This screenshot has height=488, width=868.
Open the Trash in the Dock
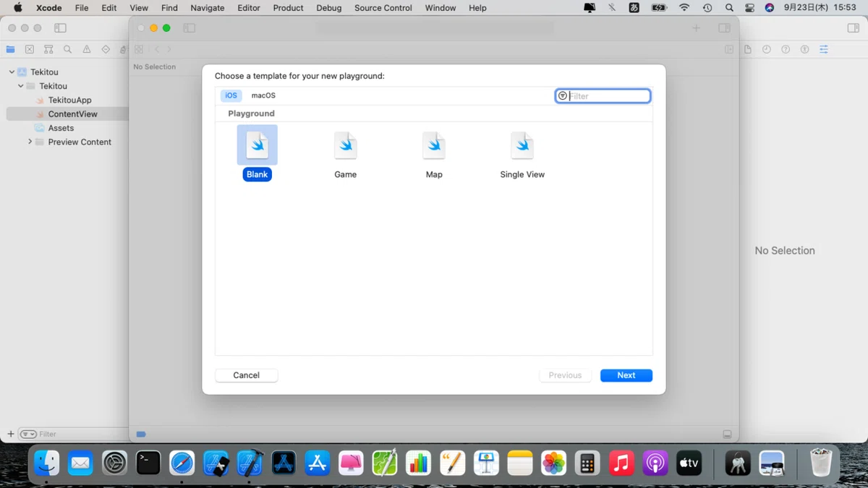821,463
